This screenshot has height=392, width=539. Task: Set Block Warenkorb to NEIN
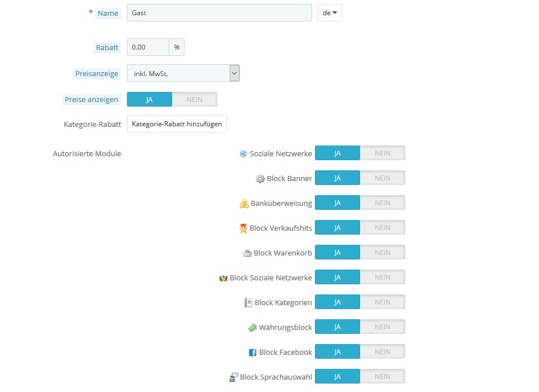point(382,252)
